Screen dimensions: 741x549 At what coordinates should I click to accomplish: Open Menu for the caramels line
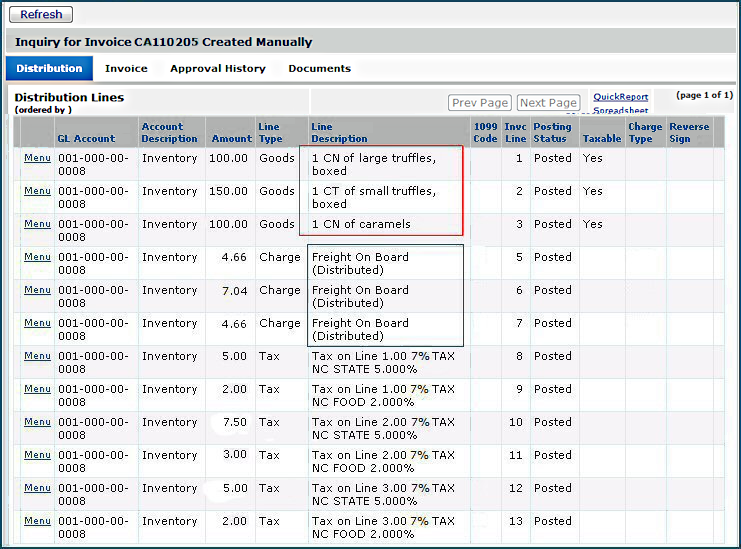click(37, 224)
